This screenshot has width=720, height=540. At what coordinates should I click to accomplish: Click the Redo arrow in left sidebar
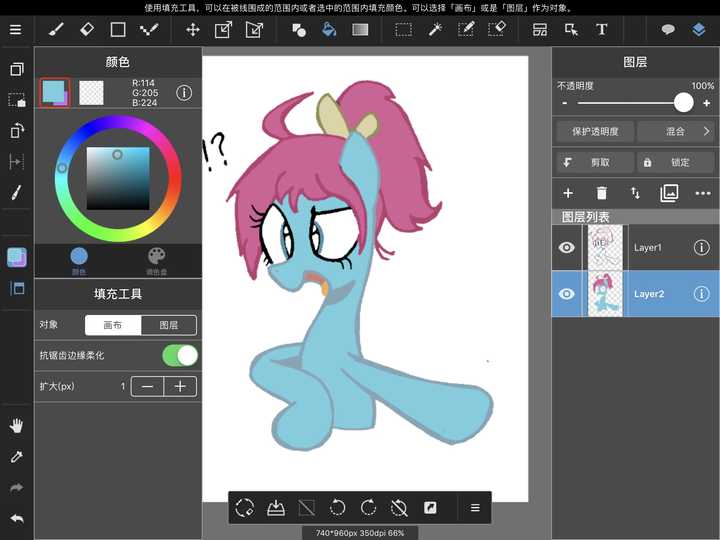pos(17,488)
